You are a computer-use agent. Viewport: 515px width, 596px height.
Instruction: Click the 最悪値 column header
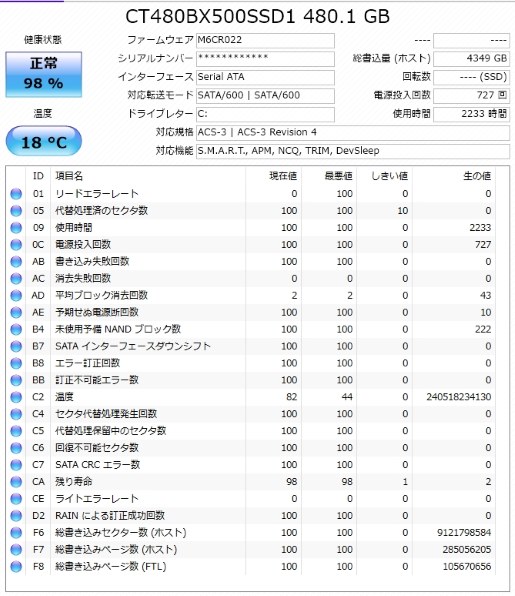pyautogui.click(x=338, y=176)
